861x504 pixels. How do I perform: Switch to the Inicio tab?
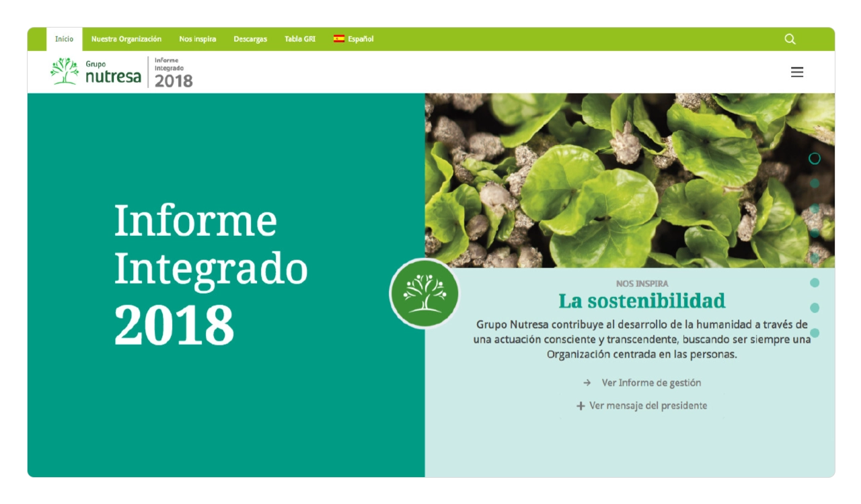click(x=64, y=39)
